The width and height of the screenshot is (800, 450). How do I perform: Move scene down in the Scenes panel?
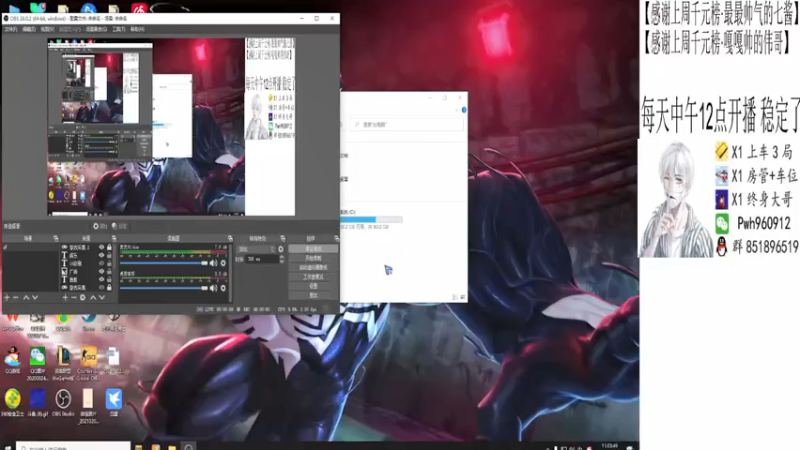[x=35, y=297]
